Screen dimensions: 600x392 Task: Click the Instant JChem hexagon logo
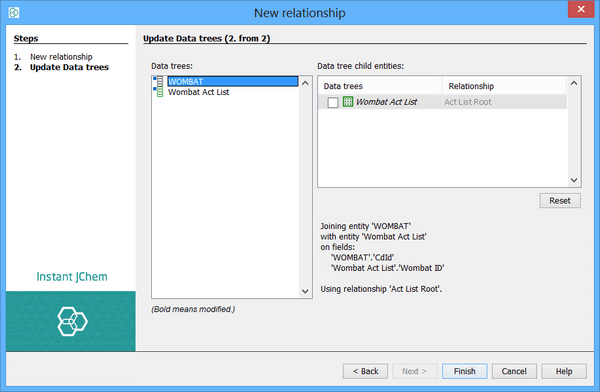coord(72,322)
